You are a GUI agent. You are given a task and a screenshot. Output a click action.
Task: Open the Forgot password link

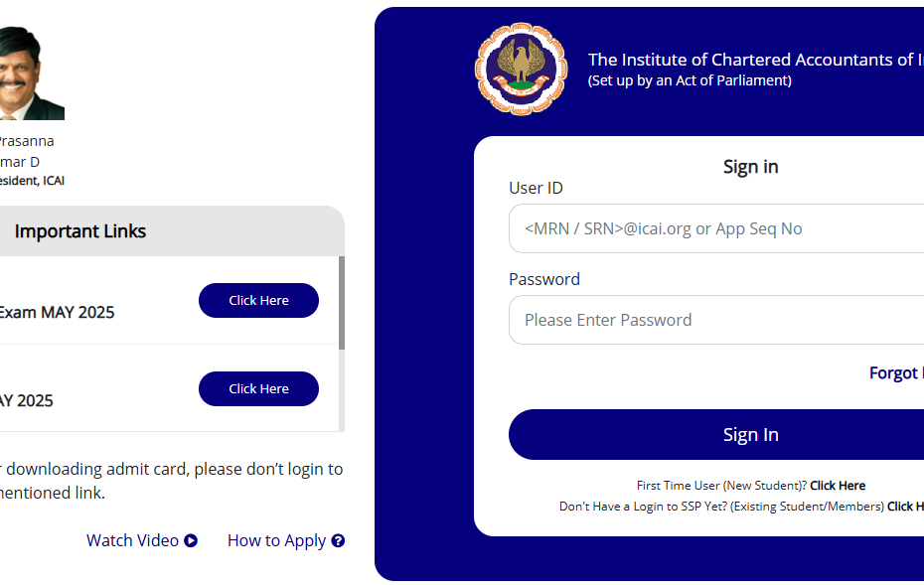896,372
